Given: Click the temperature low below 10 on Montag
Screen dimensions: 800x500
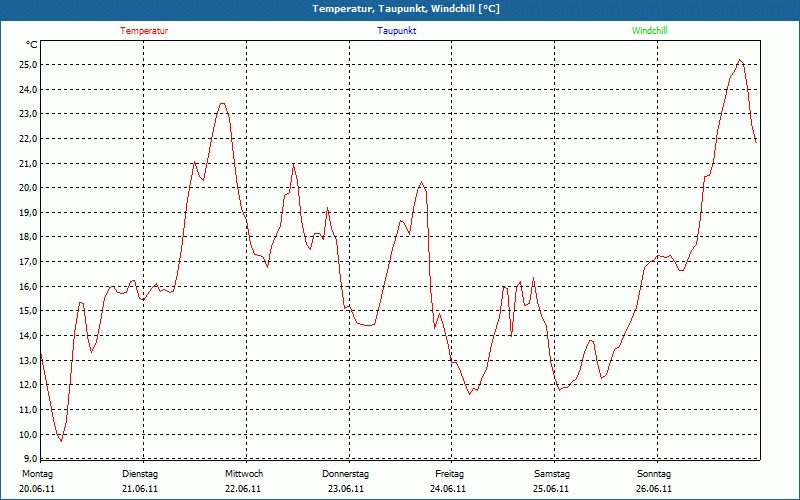Looking at the screenshot, I should pyautogui.click(x=61, y=441).
